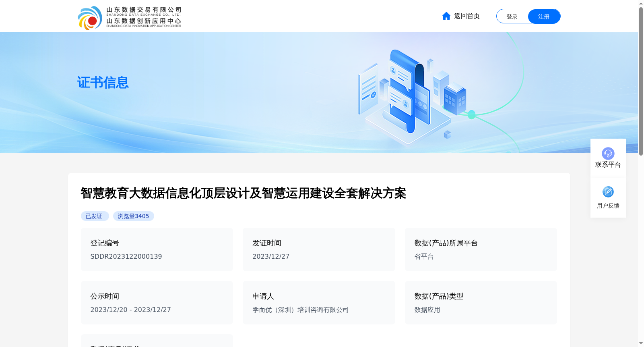Click the edit icon for 用户反馈
The image size is (644, 347).
tap(608, 192)
